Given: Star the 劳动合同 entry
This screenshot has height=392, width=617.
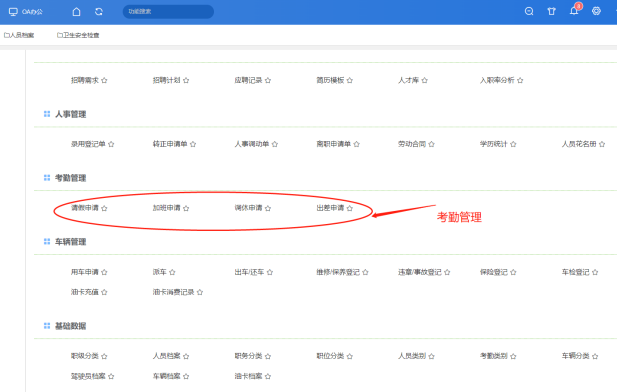Looking at the screenshot, I should coord(432,144).
